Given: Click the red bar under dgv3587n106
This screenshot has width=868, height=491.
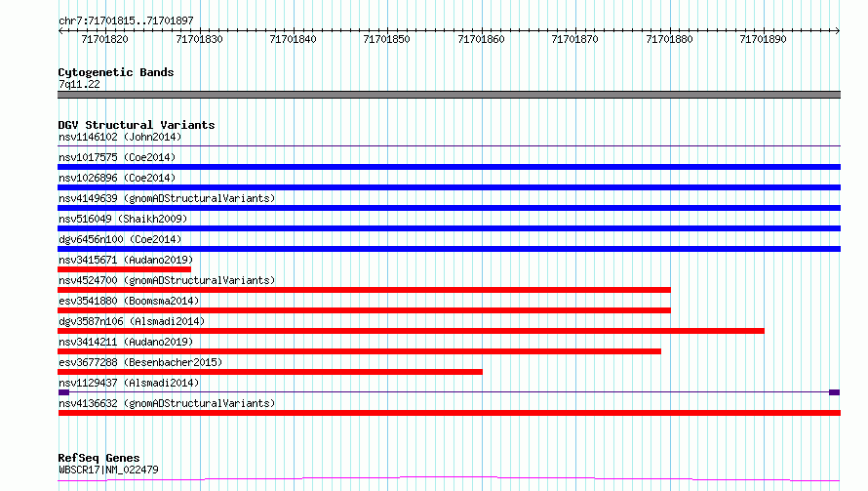Looking at the screenshot, I should pos(411,331).
